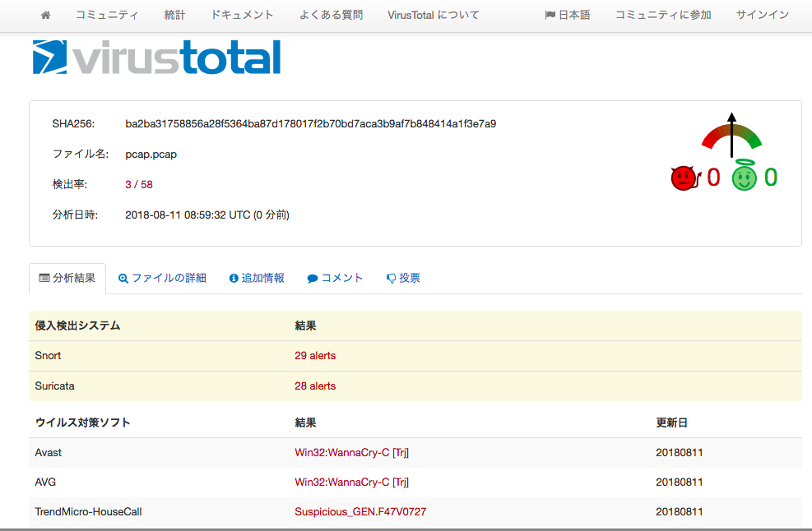This screenshot has height=531, width=812.
Task: Click the Suricata row name
Action: [x=54, y=386]
